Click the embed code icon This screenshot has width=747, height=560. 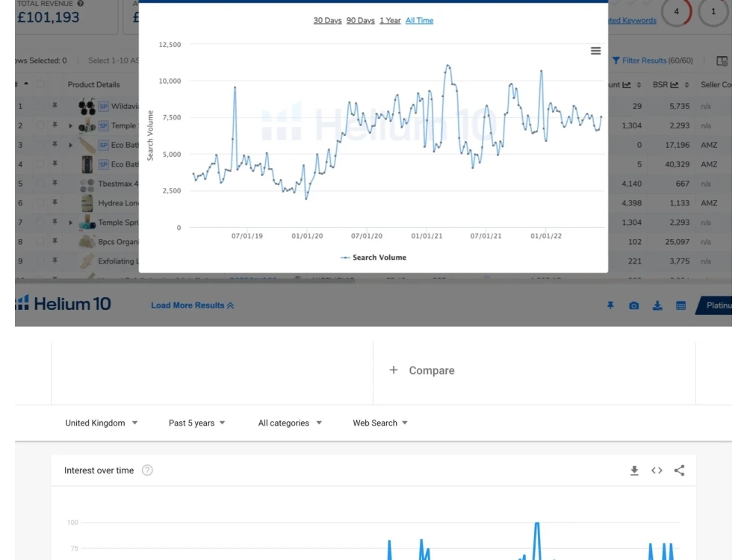(657, 470)
